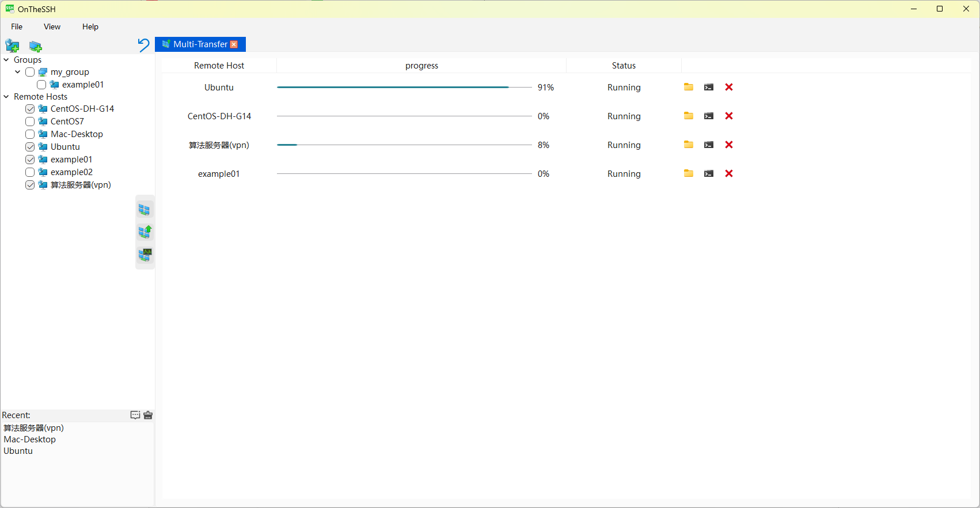Check the Mac-Desktop host checkbox
This screenshot has height=508, width=980.
[30, 134]
